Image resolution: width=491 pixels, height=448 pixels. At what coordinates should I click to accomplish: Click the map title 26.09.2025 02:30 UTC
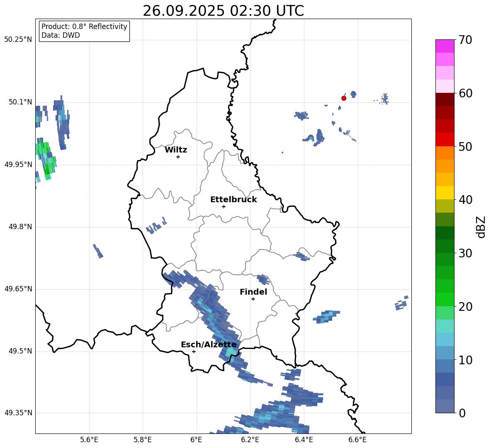click(223, 11)
